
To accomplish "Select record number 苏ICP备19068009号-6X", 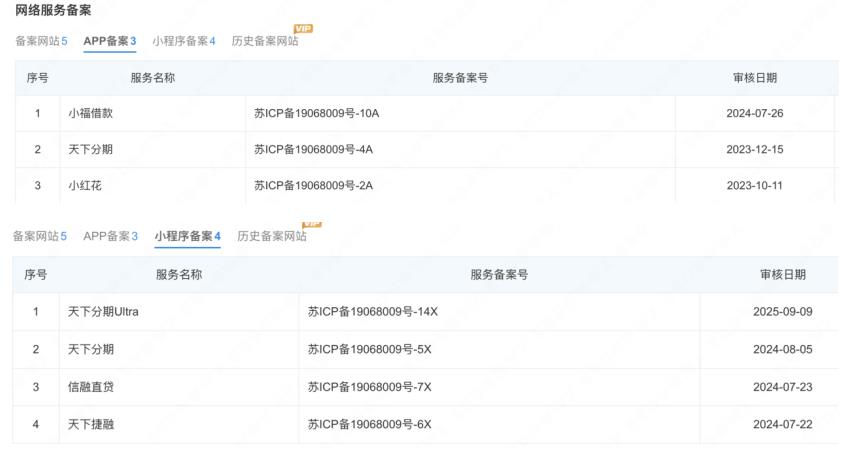I will (x=369, y=424).
